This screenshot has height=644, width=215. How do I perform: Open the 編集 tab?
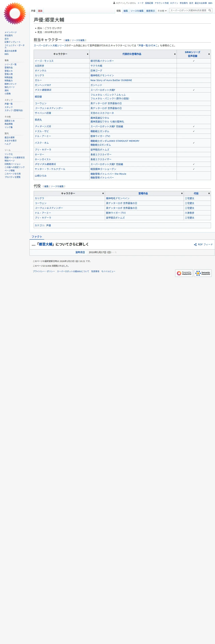(126, 11)
